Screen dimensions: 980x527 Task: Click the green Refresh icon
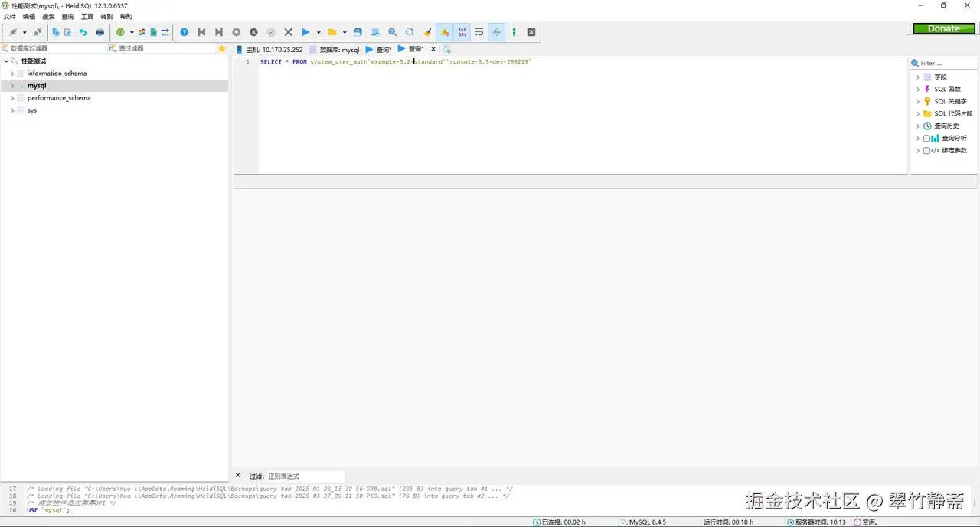click(x=120, y=32)
